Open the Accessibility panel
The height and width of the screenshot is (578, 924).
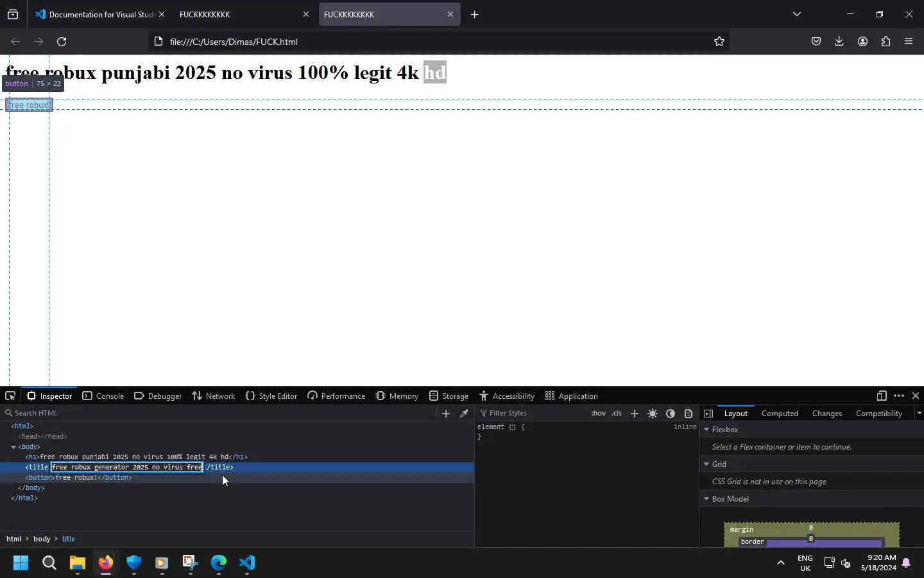click(507, 396)
